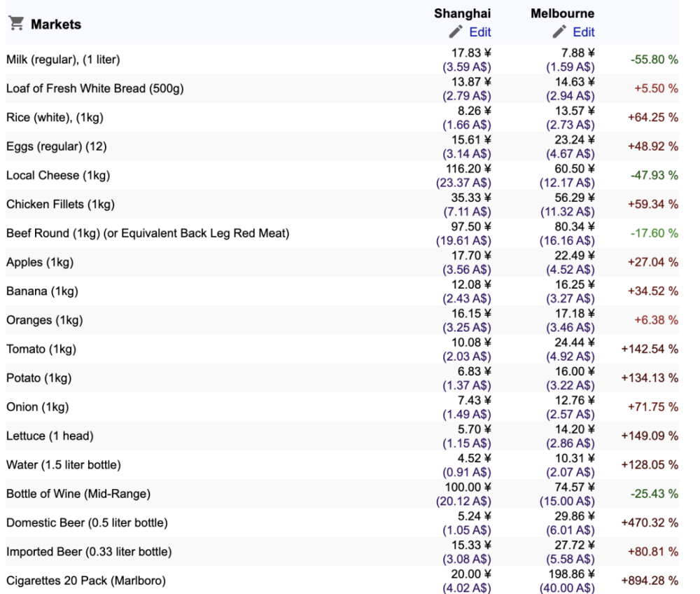Click Shanghai price 35.33 ¥ for Chicken Fillets
The width and height of the screenshot is (700, 594).
tap(470, 198)
